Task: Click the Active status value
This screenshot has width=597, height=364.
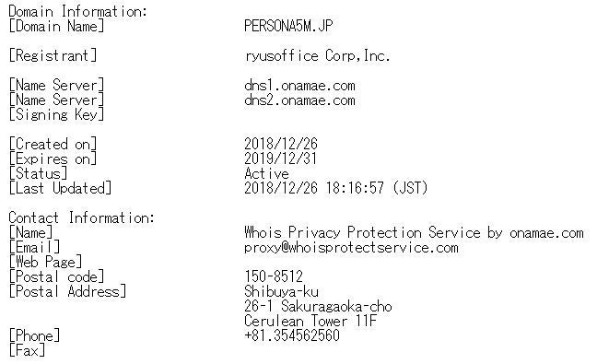Action: click(266, 173)
